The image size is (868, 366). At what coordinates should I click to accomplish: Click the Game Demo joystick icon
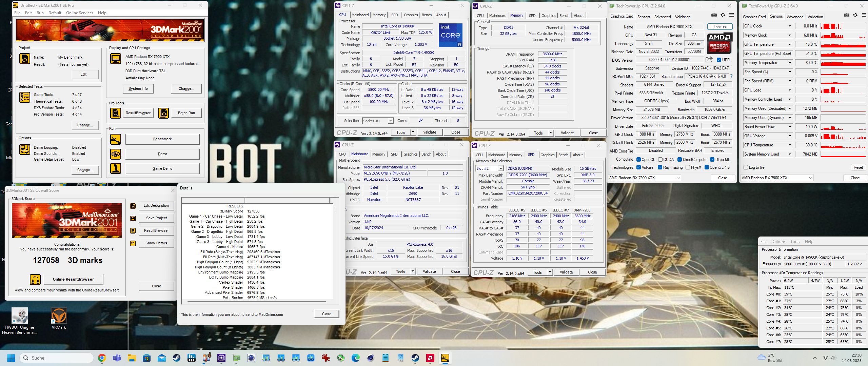pyautogui.click(x=116, y=168)
